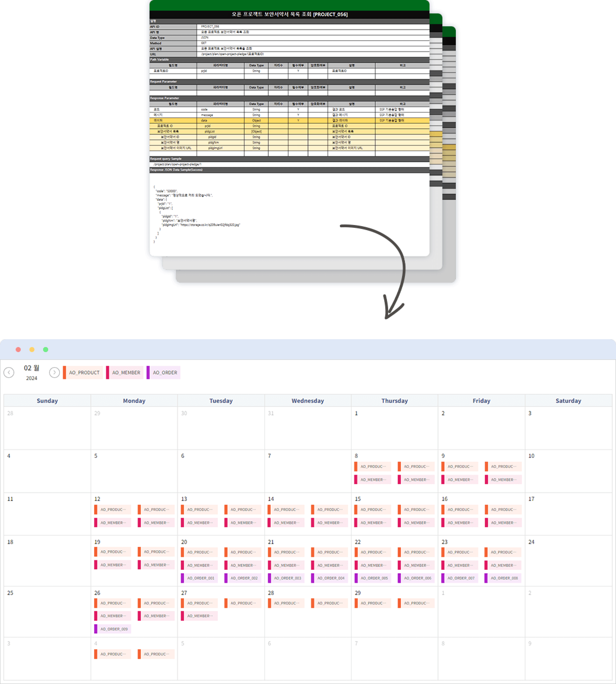The image size is (616, 684).
Task: Select date 19 in the calendar
Action: [97, 542]
